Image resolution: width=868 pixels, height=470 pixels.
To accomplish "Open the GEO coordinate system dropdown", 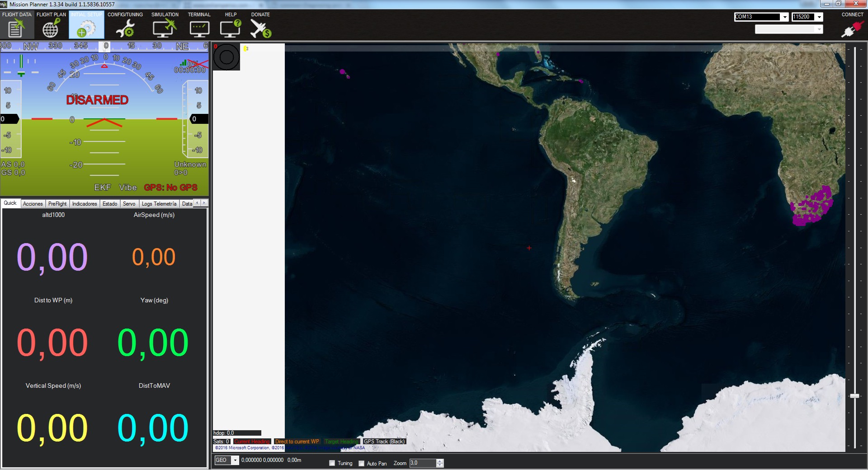I will click(x=235, y=460).
